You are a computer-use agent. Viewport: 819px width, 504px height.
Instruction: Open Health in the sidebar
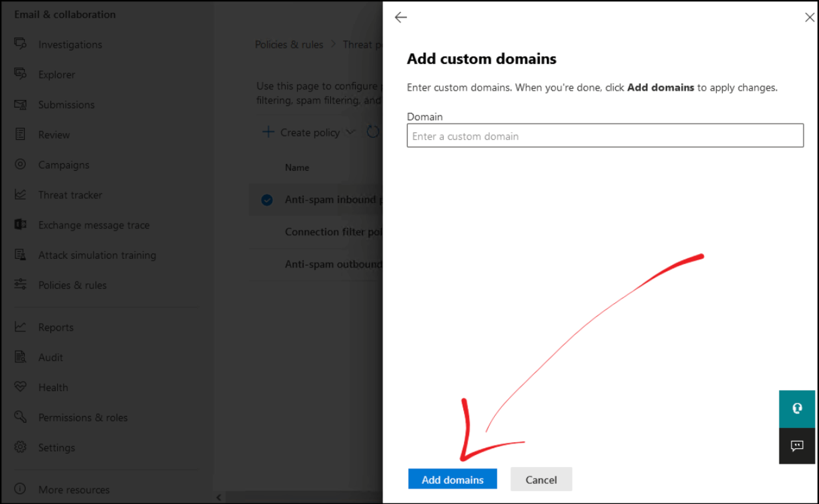(53, 387)
